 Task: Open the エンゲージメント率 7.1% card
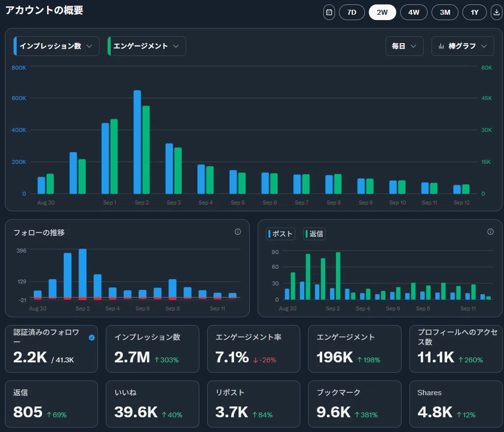click(x=254, y=349)
